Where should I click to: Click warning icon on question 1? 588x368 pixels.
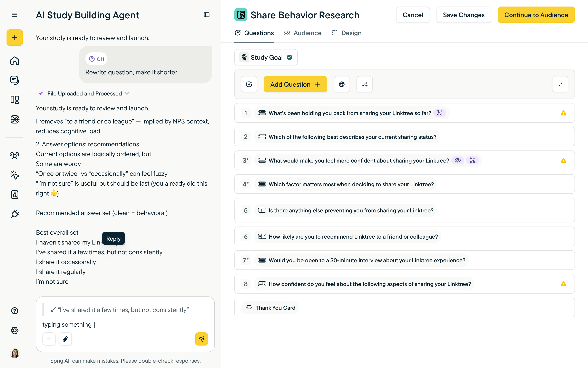(x=563, y=113)
